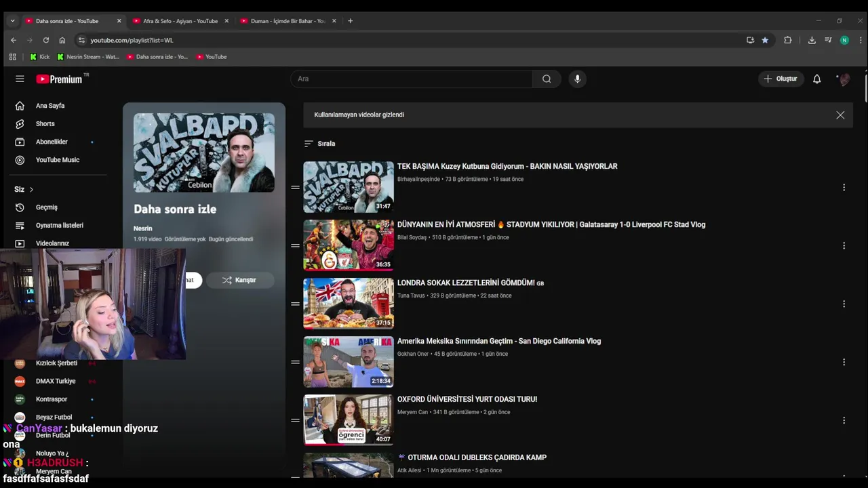
Task: Open the Tuna Tavus channel link
Action: click(x=411, y=296)
